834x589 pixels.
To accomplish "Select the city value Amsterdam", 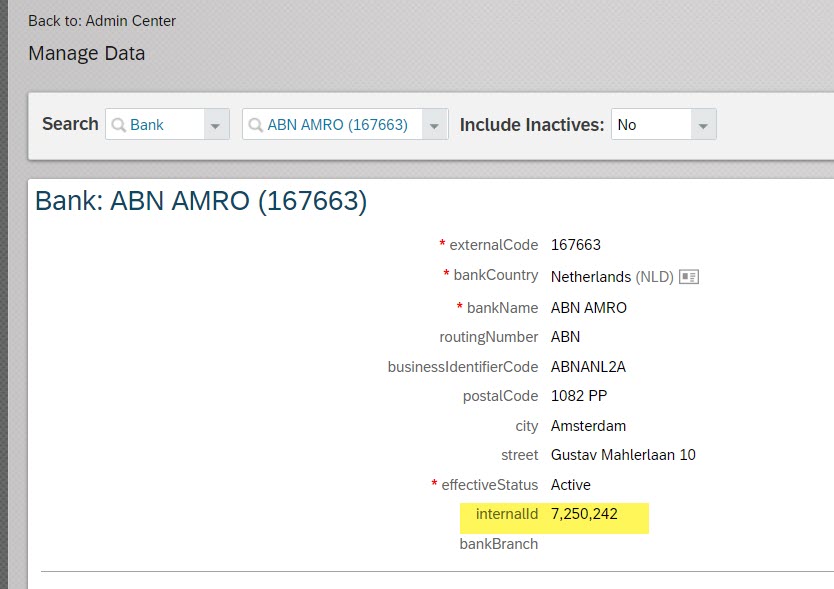I will point(588,426).
